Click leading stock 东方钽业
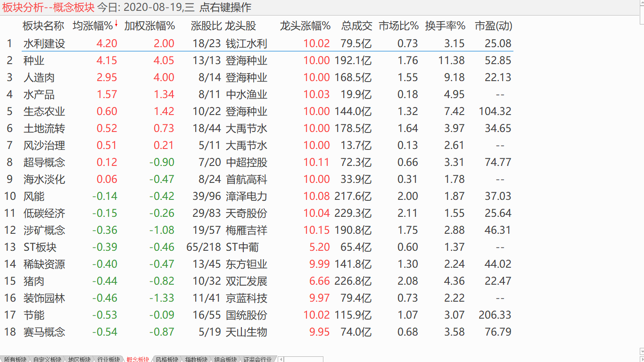644x362 pixels. [247, 264]
